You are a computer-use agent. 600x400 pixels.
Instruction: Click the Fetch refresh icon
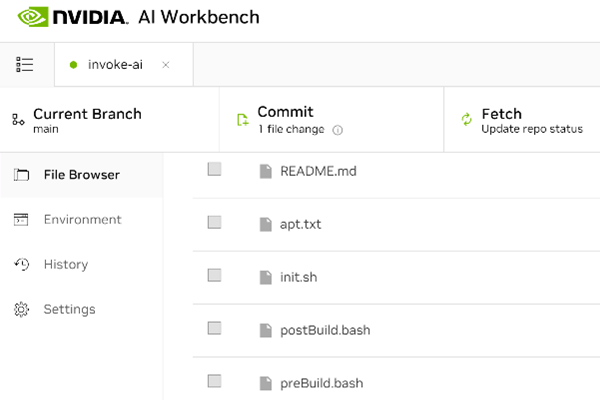tap(466, 119)
